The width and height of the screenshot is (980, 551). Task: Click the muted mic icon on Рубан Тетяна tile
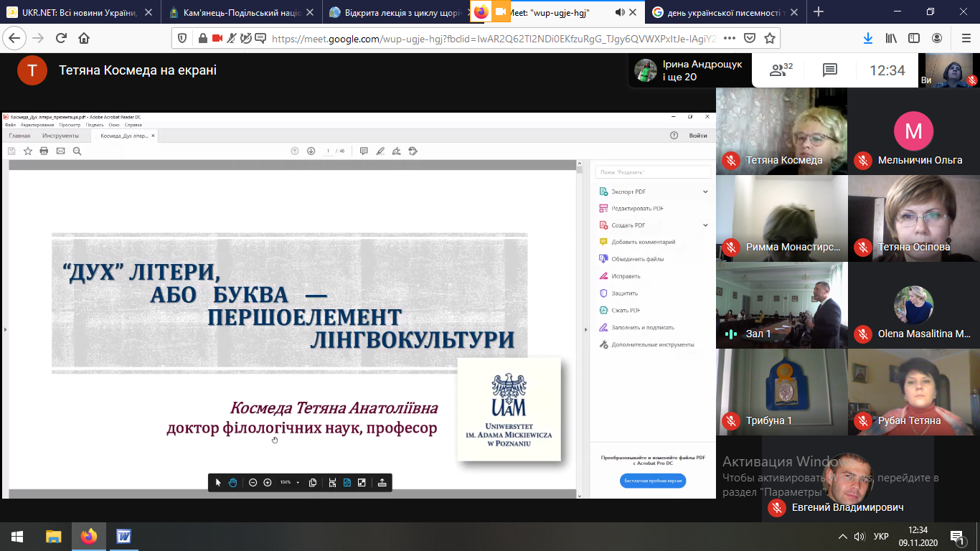pyautogui.click(x=863, y=420)
